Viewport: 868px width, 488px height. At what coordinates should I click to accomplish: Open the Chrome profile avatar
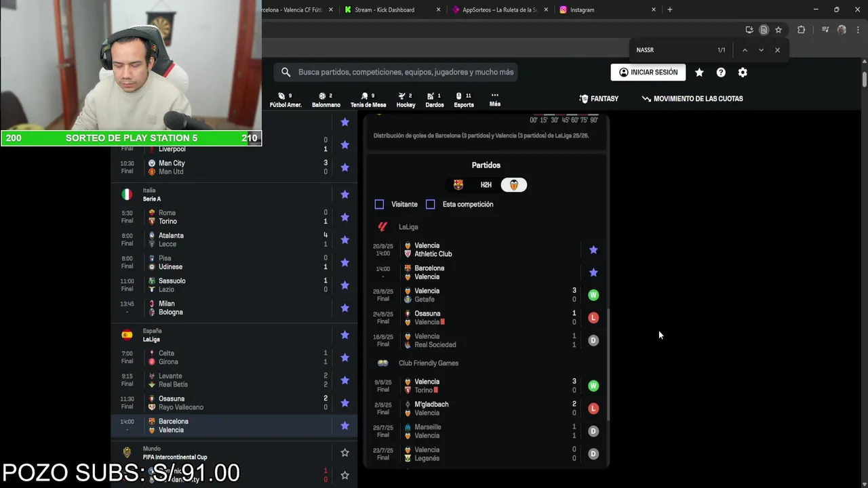pyautogui.click(x=842, y=30)
